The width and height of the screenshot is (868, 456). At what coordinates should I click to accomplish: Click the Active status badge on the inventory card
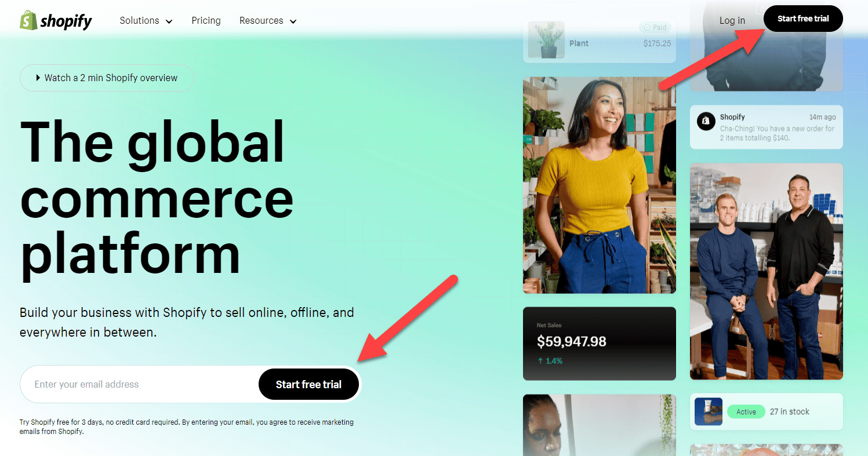point(746,411)
